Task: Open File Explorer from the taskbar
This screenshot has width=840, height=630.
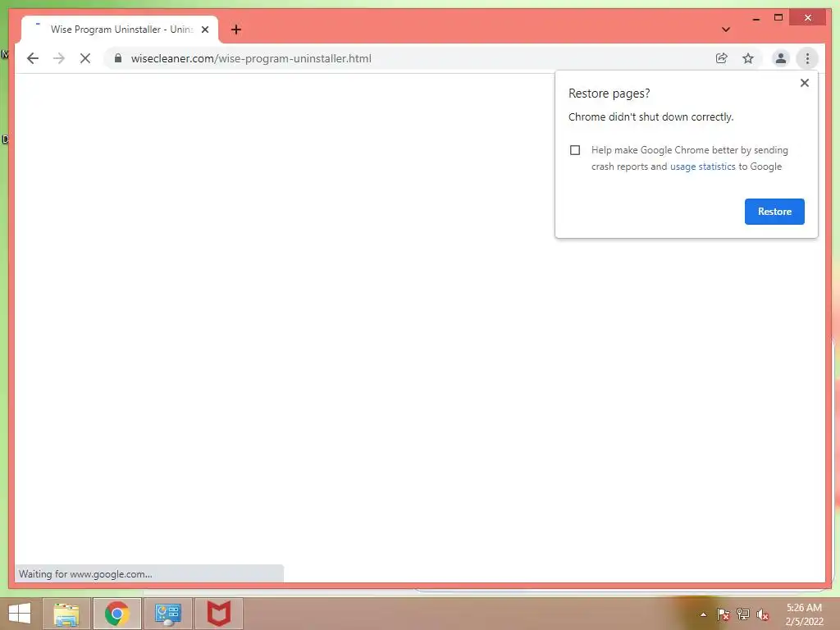Action: [66, 614]
